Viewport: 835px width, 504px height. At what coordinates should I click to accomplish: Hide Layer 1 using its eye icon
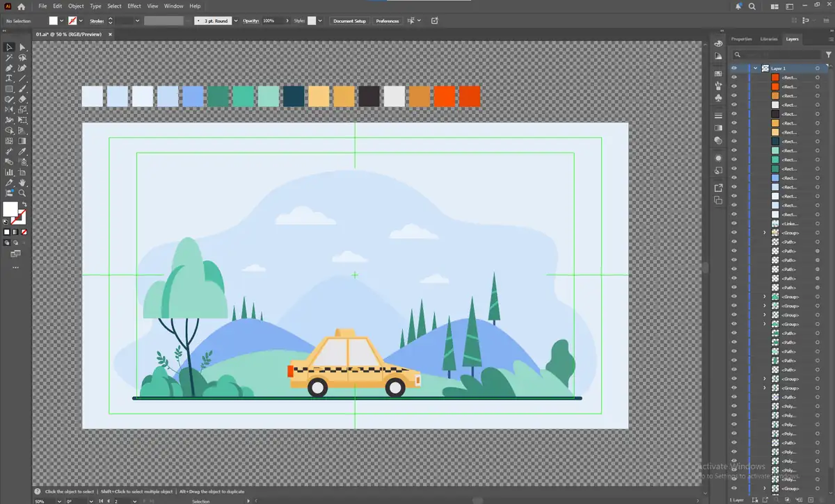733,68
